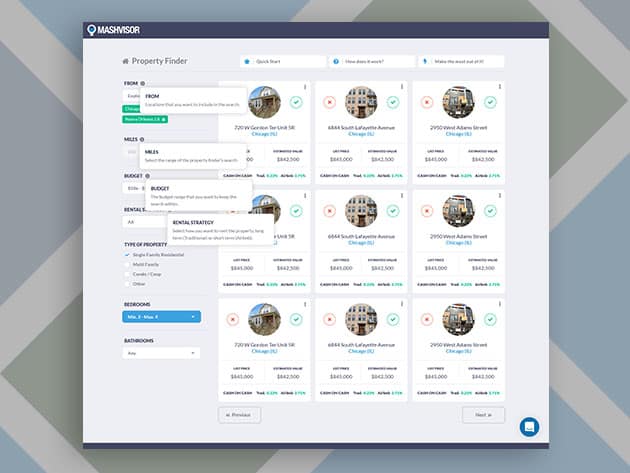Click the blue chat support bubble
630x473 pixels.
tap(529, 426)
